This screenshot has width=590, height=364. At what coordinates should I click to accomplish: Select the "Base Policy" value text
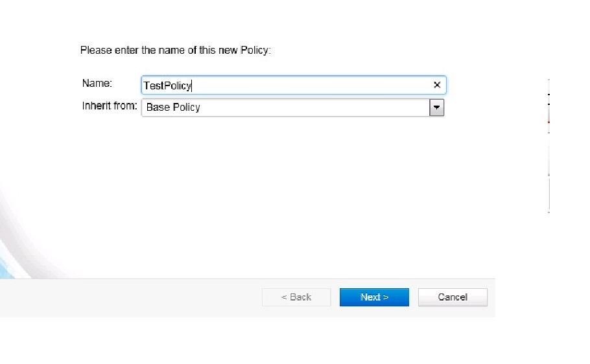173,108
